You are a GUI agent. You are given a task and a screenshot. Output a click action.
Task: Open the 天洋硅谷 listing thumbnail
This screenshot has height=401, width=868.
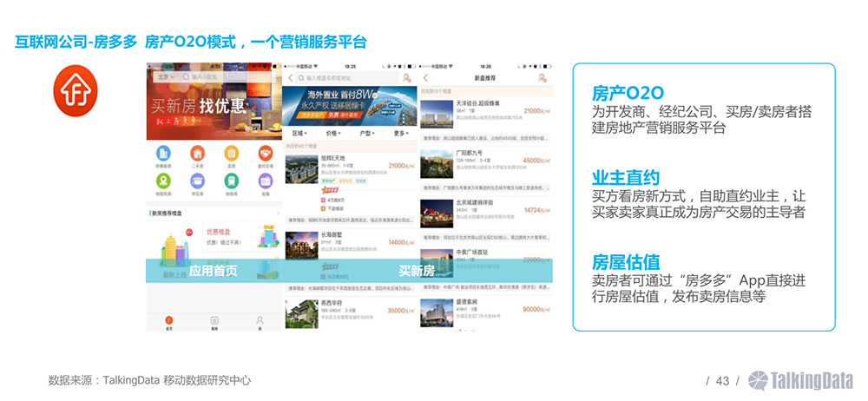point(437,114)
